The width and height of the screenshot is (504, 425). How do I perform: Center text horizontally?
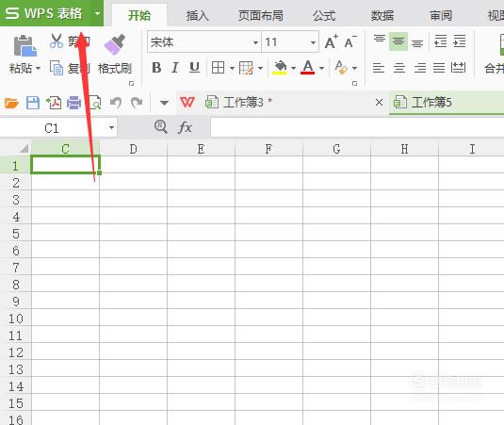[x=399, y=68]
